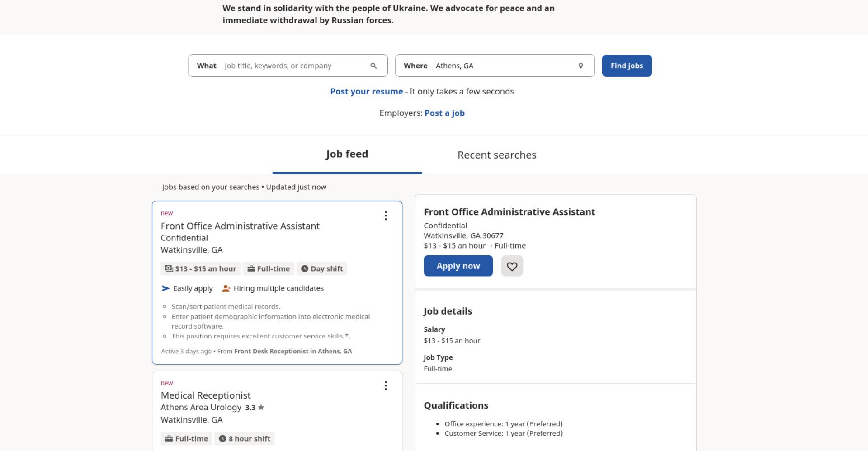
Task: Click the clock icon on 8 hour shift tag
Action: 222,438
